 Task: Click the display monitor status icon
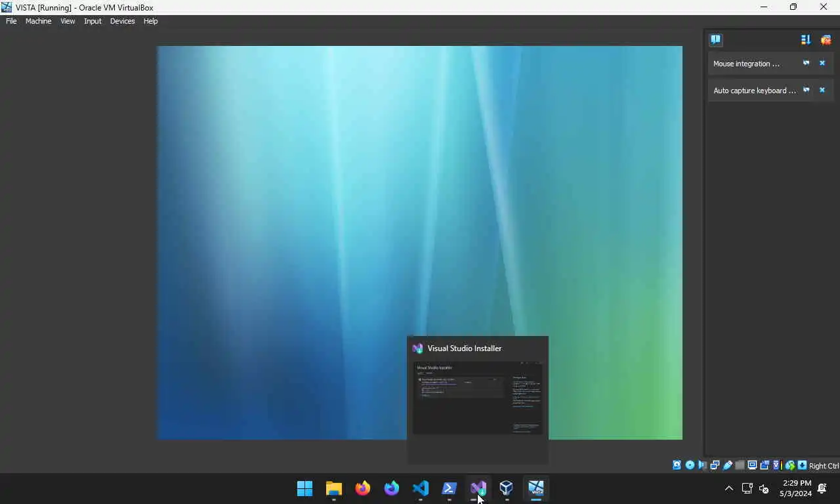[x=752, y=465]
